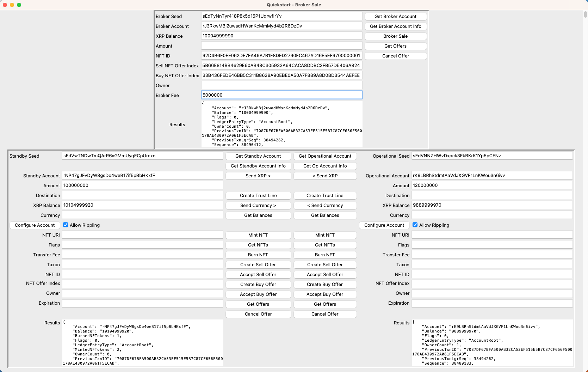Click the window's vertical scrollbar
The height and width of the screenshot is (372, 588).
585,15
